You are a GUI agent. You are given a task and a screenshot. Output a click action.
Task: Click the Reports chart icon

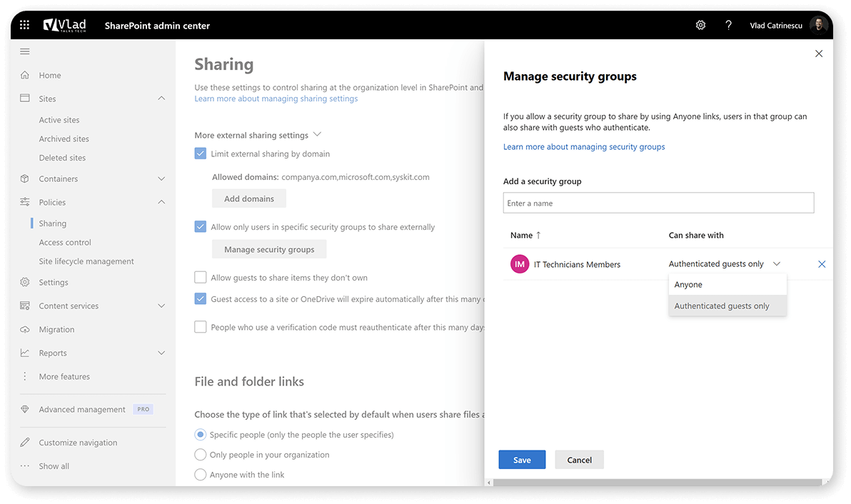click(x=24, y=353)
